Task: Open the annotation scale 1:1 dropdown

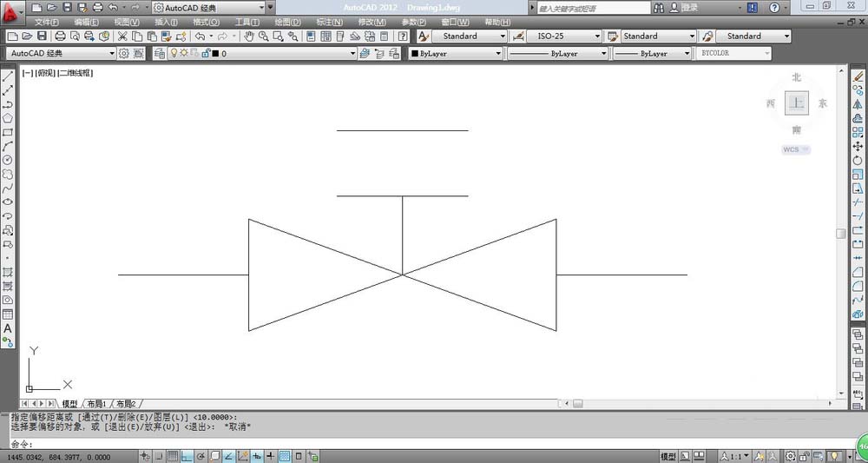Action: pyautogui.click(x=734, y=456)
